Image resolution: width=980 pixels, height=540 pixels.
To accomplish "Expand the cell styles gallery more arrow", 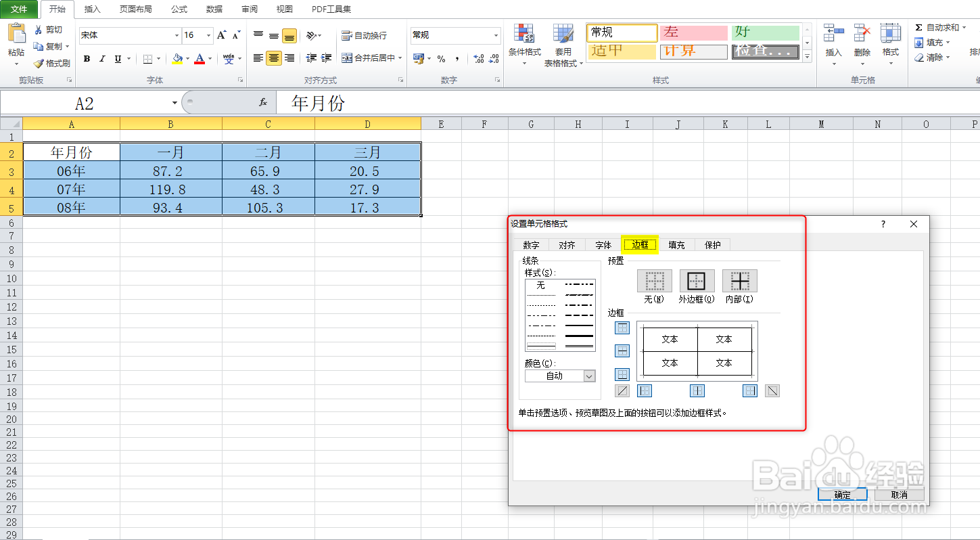I will click(807, 58).
